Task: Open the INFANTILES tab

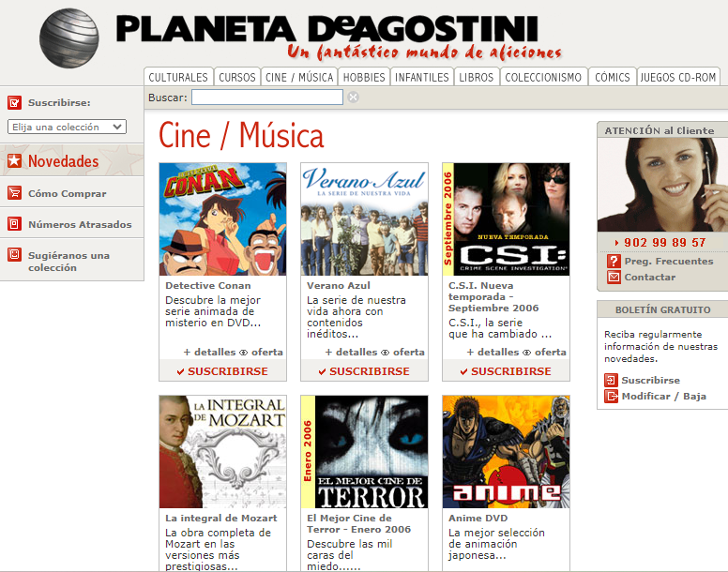Action: coord(422,77)
